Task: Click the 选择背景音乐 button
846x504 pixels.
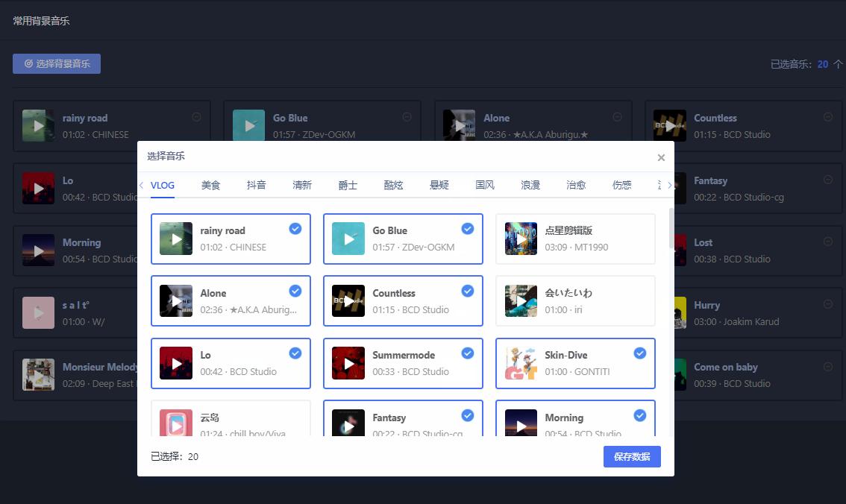Action: point(57,63)
